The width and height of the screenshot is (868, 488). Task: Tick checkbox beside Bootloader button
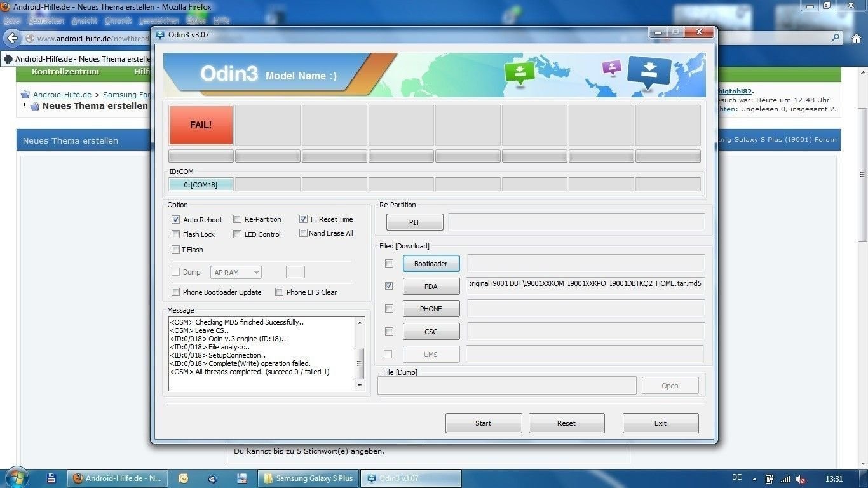click(x=389, y=263)
